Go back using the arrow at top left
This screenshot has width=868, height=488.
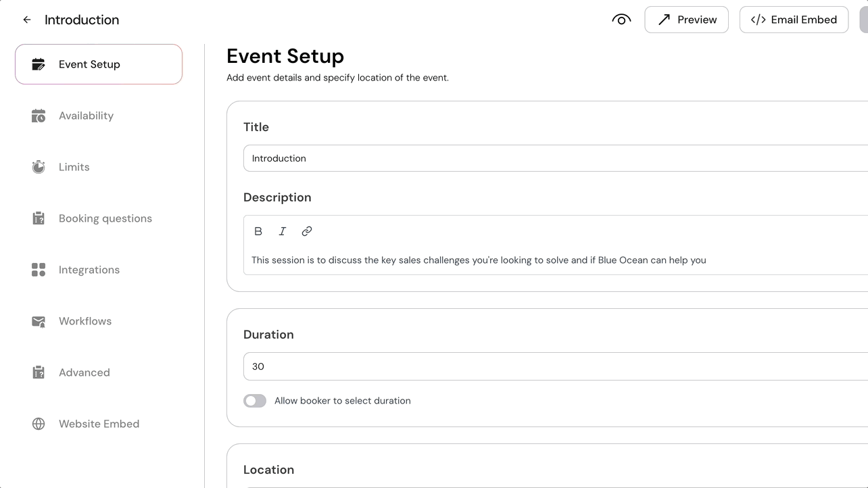26,20
